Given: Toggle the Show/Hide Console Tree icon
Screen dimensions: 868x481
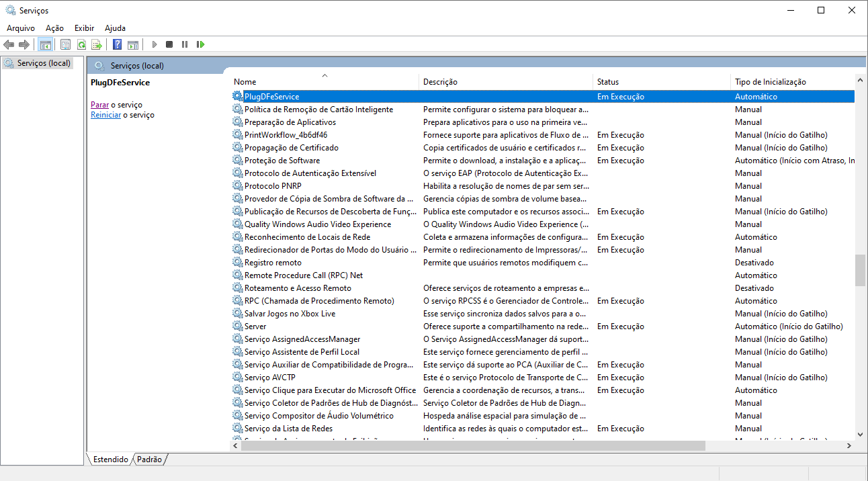Looking at the screenshot, I should tap(46, 44).
